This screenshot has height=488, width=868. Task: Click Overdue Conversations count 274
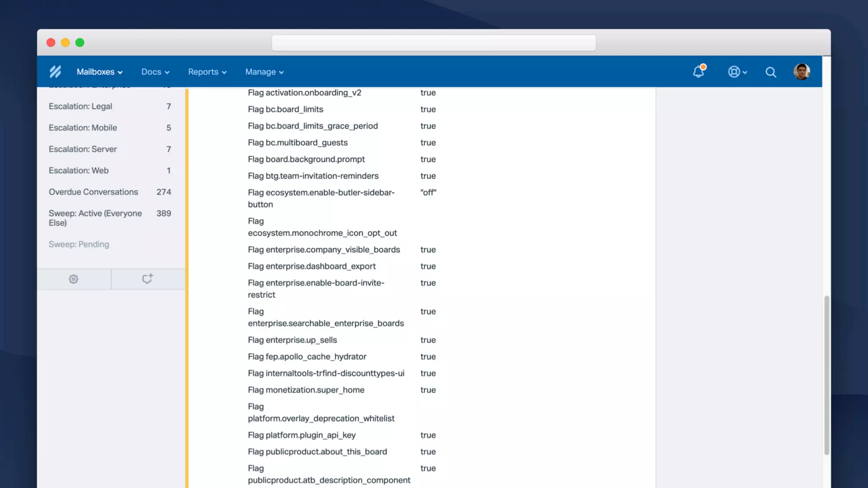tap(164, 192)
